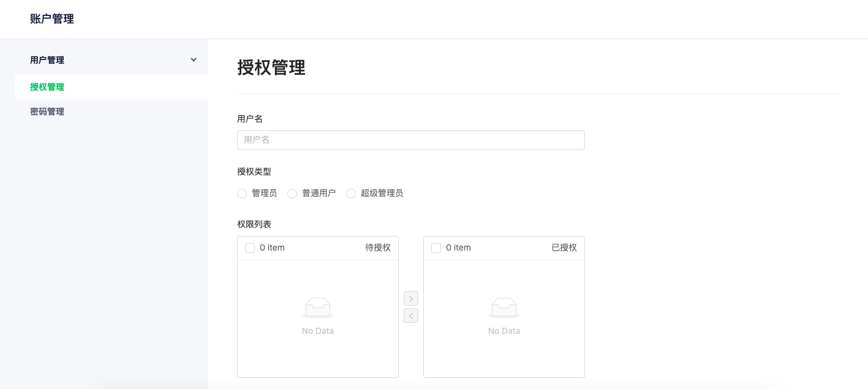Click the No Data inbox icon in 待授权 panel
Screen dimensions: 868x389
coord(317,307)
